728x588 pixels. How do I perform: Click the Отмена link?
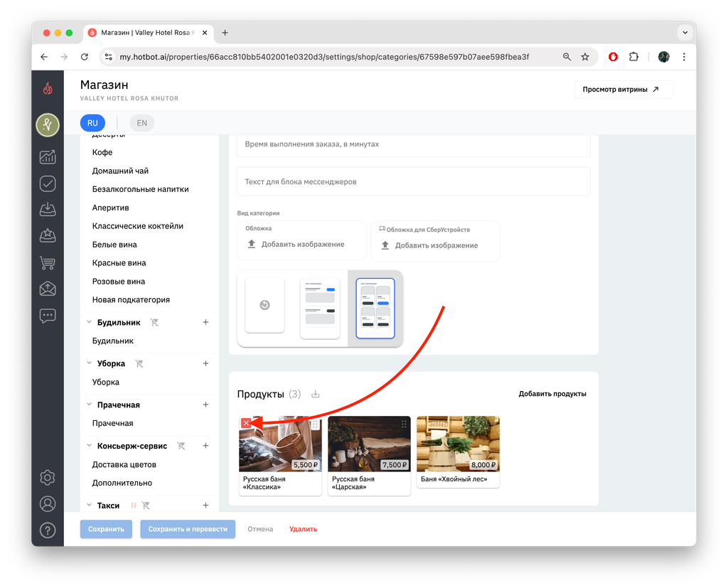pyautogui.click(x=260, y=529)
